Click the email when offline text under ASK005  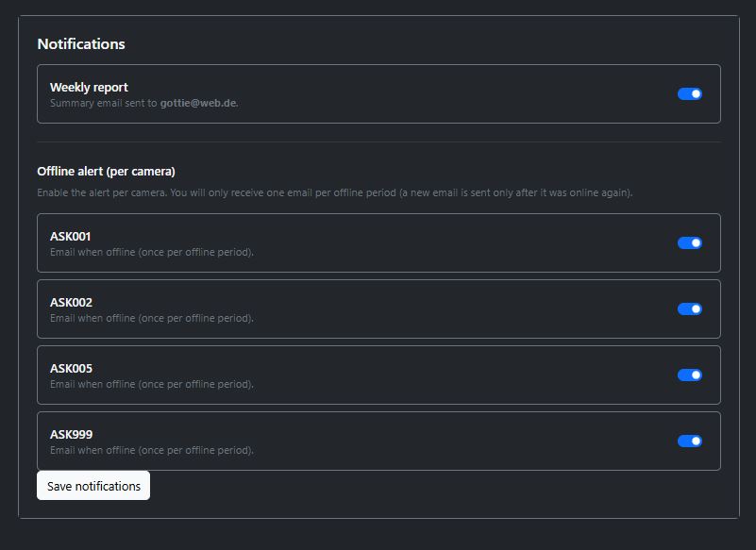150,384
